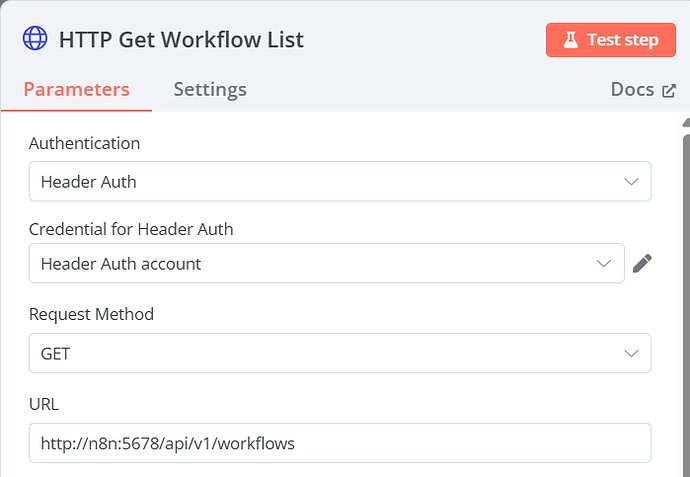Select the Header Auth value in Authentication
This screenshot has width=690, height=477.
point(89,182)
